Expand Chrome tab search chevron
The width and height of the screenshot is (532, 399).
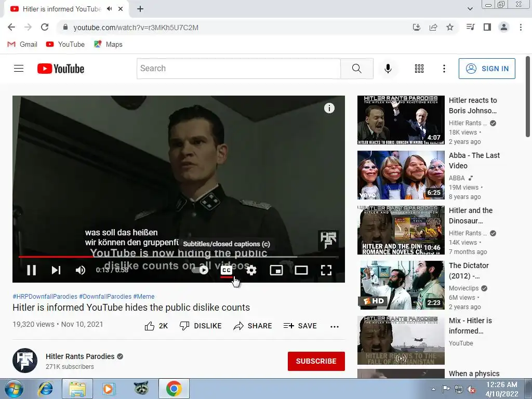coord(470,9)
